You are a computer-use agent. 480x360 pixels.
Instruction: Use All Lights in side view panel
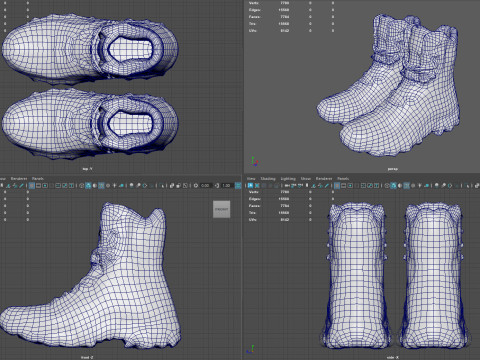pyautogui.click(x=420, y=185)
